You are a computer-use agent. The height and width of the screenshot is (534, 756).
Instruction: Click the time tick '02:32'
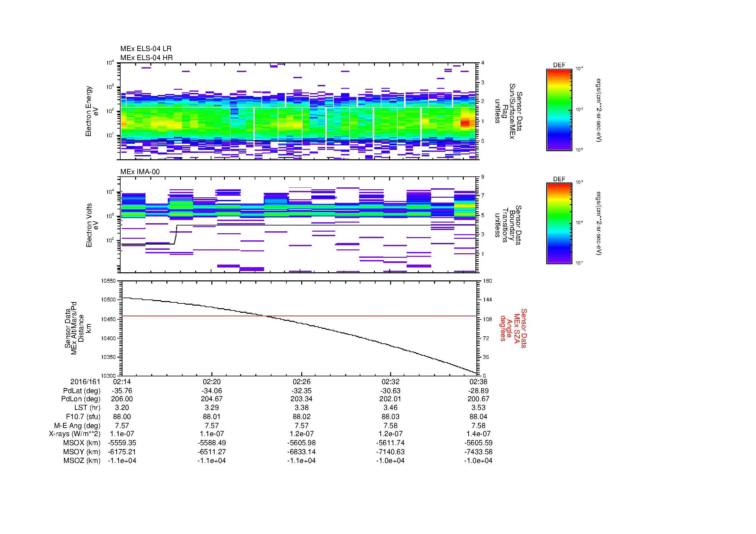tap(390, 382)
